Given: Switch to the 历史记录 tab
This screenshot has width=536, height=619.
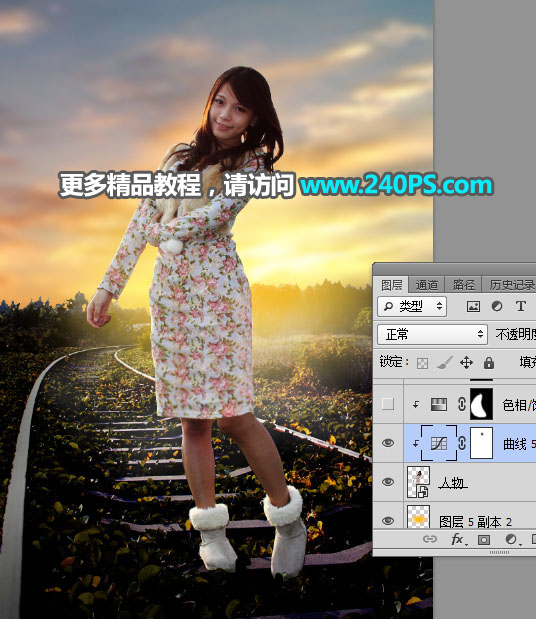Looking at the screenshot, I should [512, 285].
